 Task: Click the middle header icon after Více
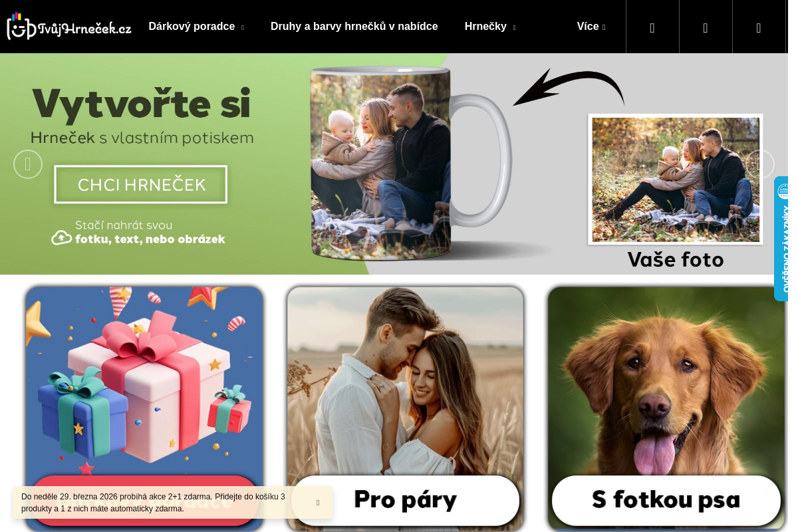(706, 27)
